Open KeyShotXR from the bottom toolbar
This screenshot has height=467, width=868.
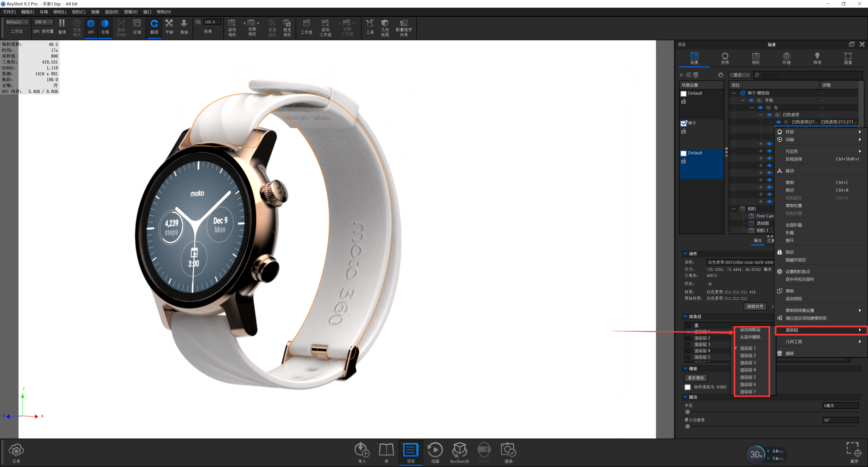coord(459,450)
